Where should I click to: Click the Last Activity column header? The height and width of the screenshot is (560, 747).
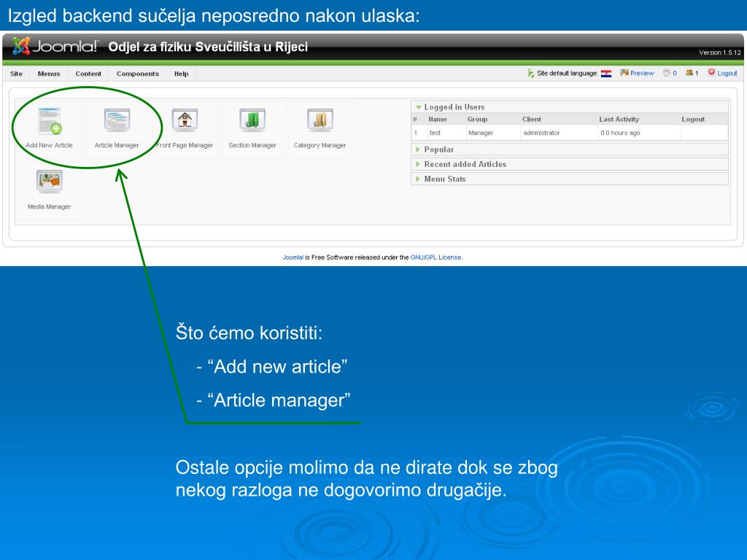tap(619, 120)
